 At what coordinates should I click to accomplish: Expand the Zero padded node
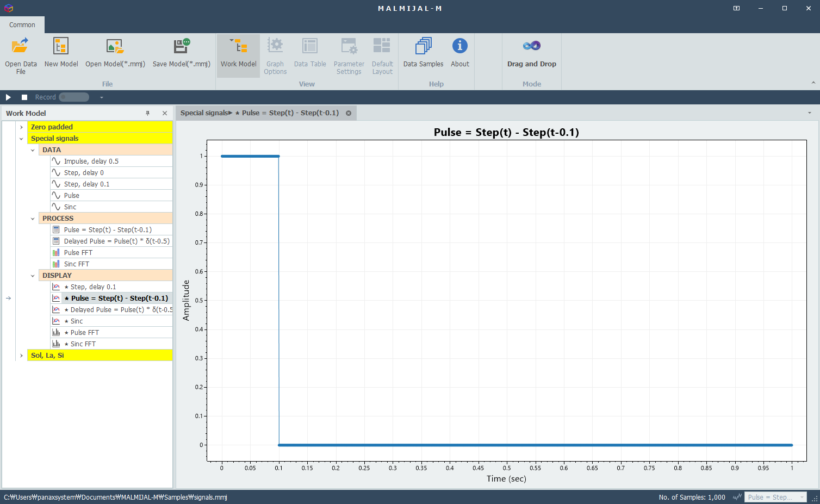(21, 127)
